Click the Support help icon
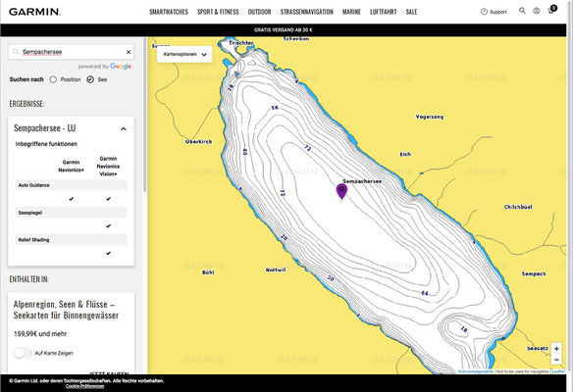The image size is (573, 392). (x=484, y=12)
